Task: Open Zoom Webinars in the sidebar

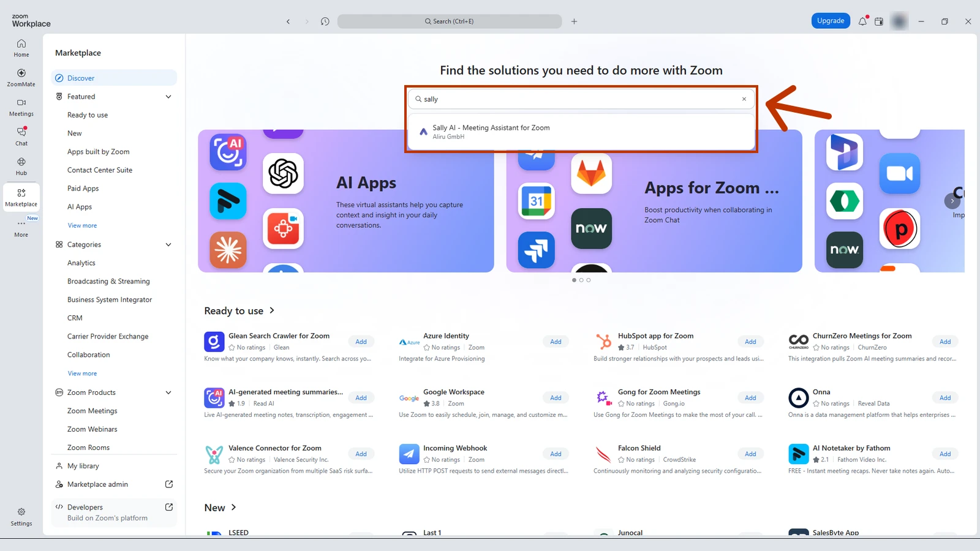Action: coord(92,429)
